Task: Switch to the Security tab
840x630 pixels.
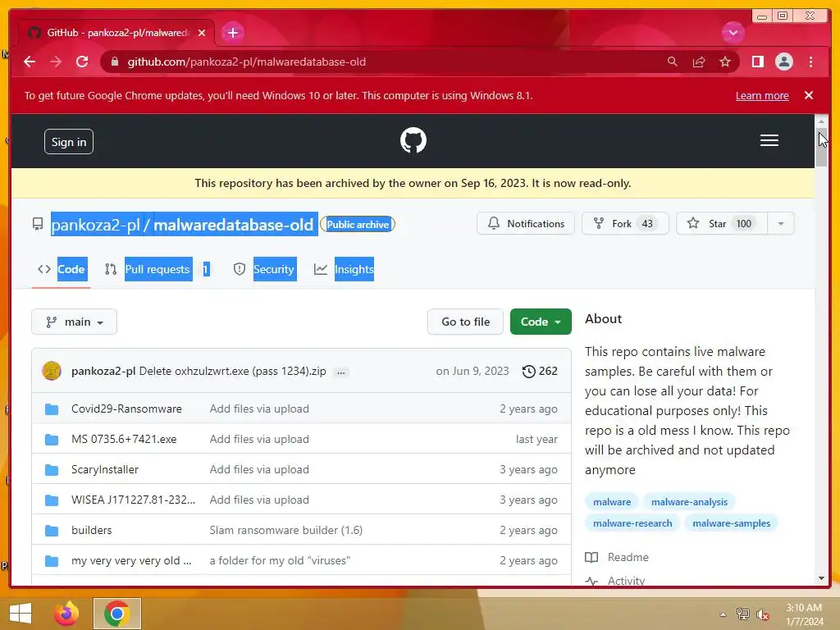Action: click(264, 269)
